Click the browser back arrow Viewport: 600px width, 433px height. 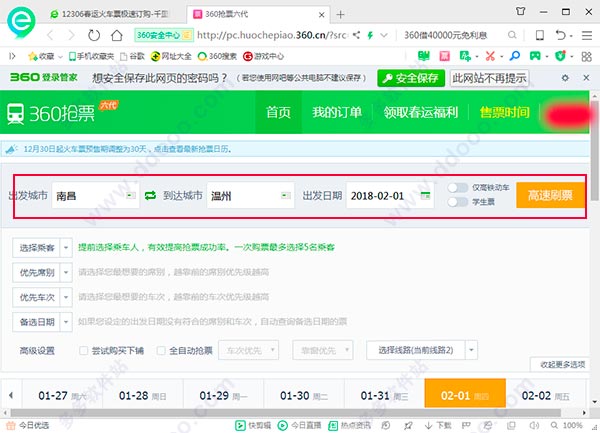coord(50,35)
